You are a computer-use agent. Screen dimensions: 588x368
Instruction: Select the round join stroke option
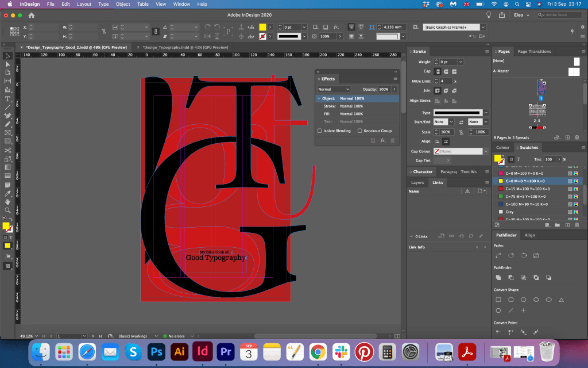coord(445,91)
